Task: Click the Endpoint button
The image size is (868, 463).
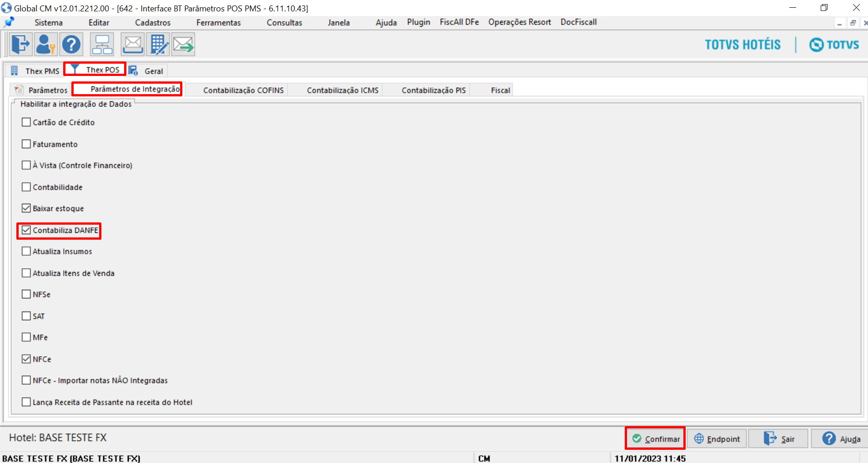Action: coord(717,438)
